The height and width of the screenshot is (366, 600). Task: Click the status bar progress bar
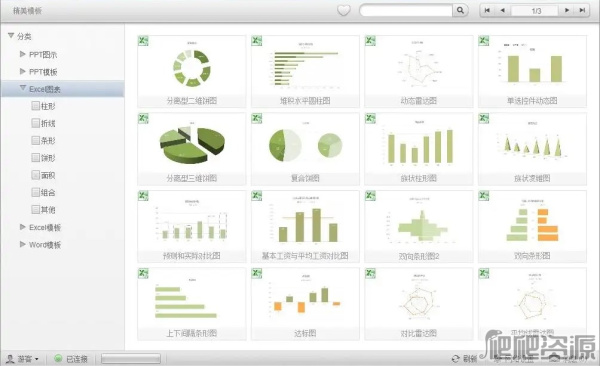tap(131, 359)
